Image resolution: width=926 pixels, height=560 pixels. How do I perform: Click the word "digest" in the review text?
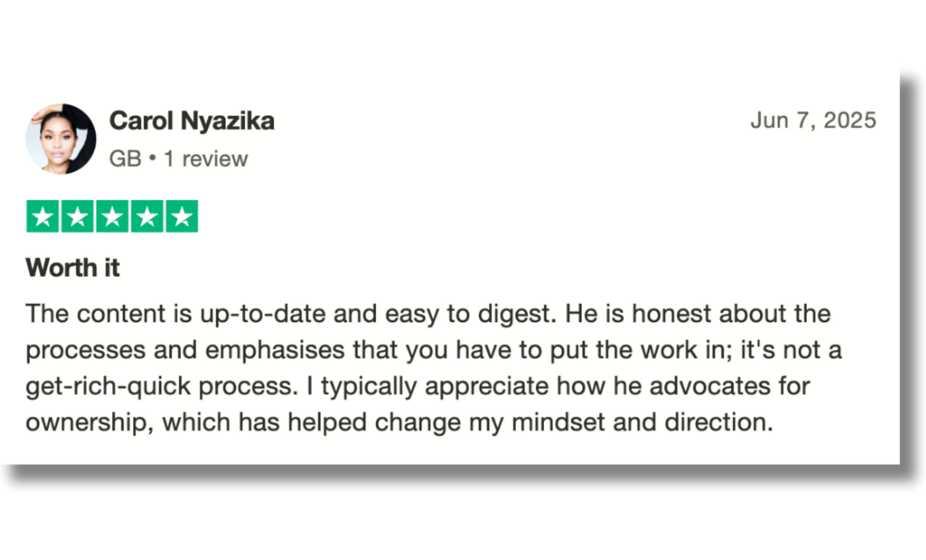(514, 314)
